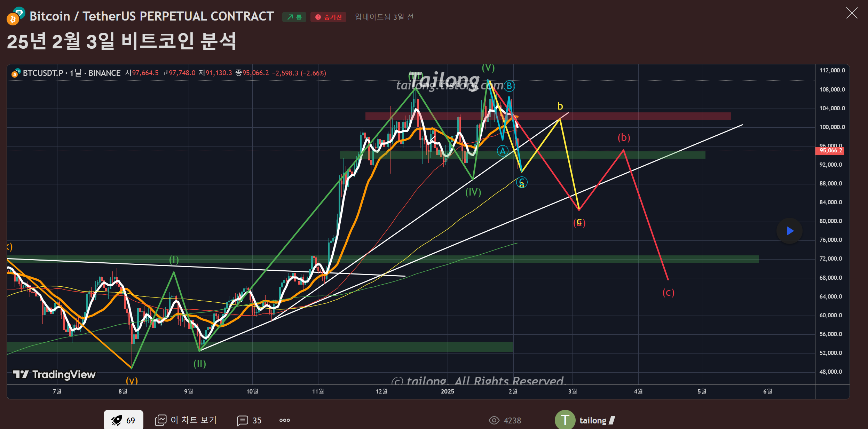
Task: Click the chart snapshot icon beside '이 차트 보기'
Action: (x=160, y=420)
